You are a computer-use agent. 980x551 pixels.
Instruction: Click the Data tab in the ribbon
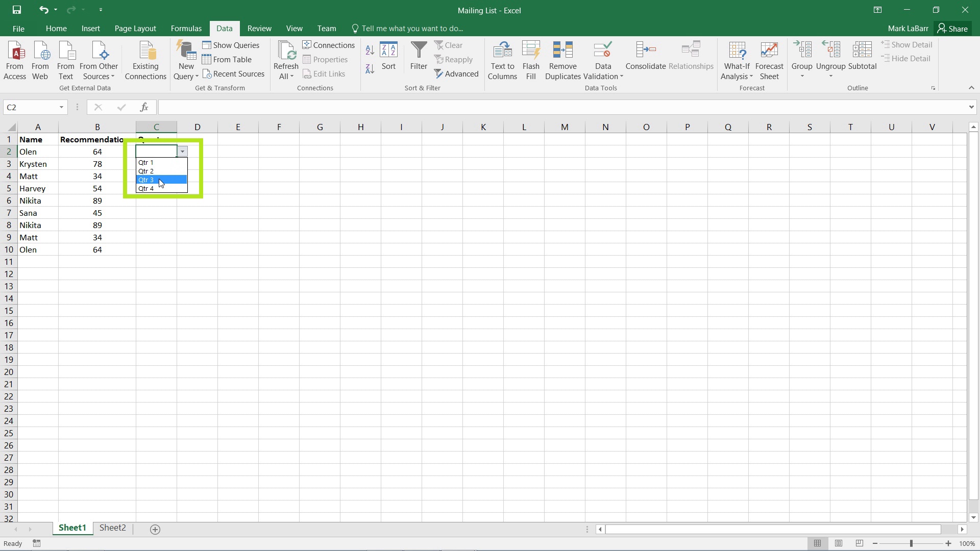[224, 28]
